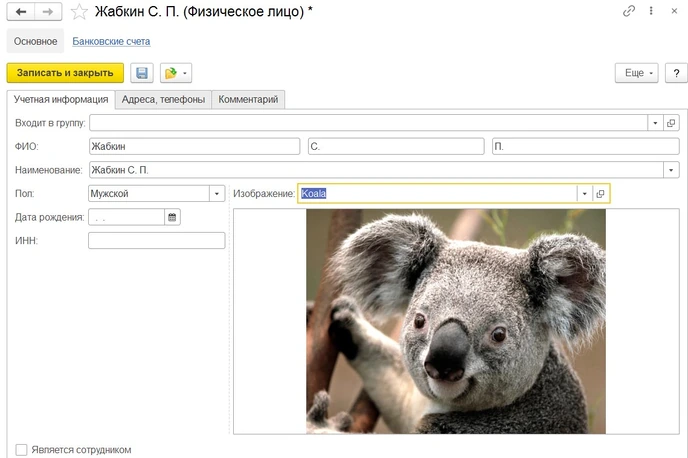Click the save floppy disk icon
The width and height of the screenshot is (688, 458).
click(142, 73)
